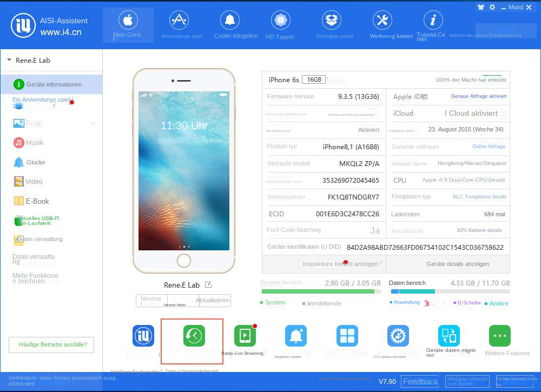Open Musik in the sidebar
This screenshot has height=392, width=541.
click(x=29, y=142)
